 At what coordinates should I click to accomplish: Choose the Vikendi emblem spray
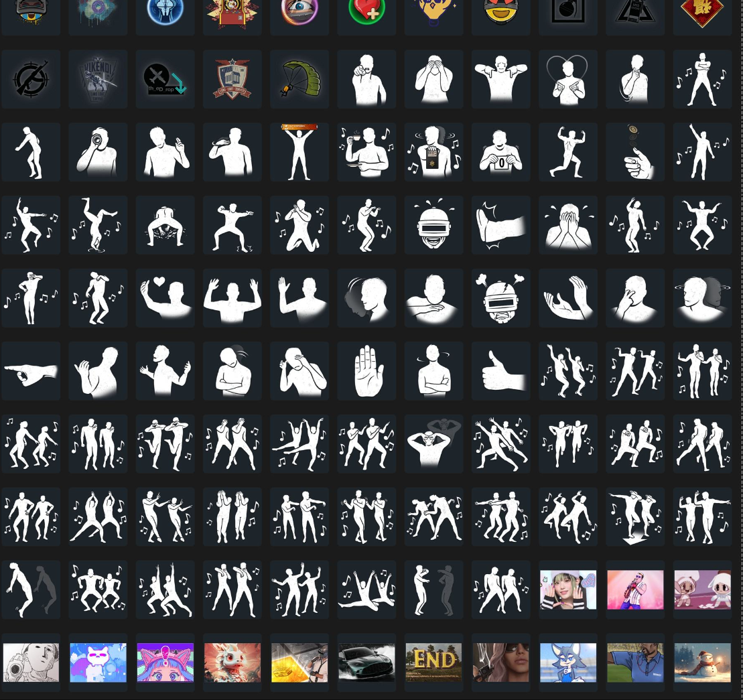pos(98,79)
